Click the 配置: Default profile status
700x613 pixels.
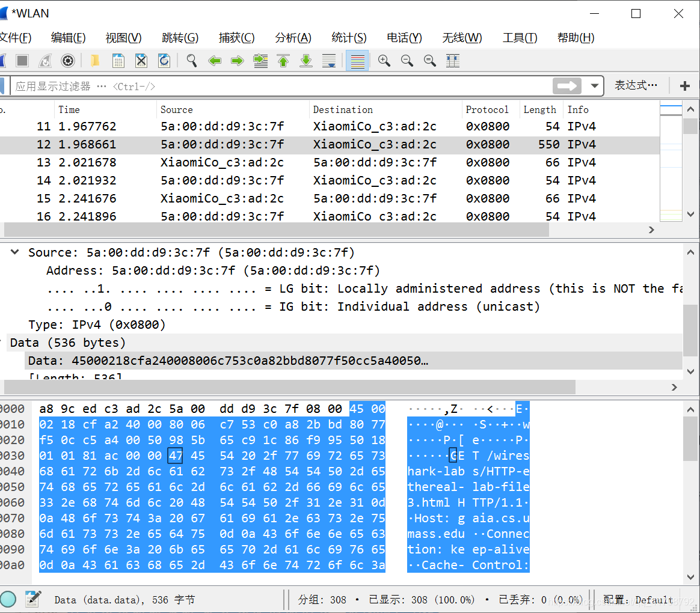click(x=639, y=600)
